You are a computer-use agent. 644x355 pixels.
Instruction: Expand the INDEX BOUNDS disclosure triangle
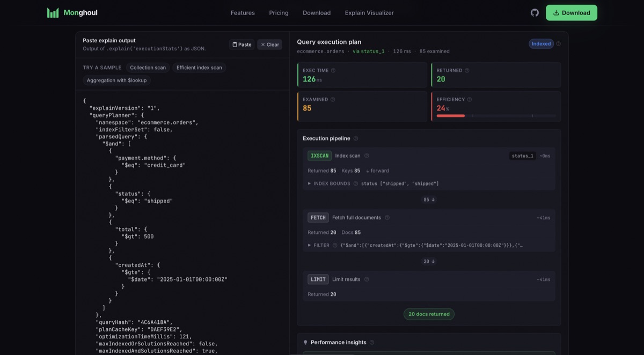click(x=310, y=183)
